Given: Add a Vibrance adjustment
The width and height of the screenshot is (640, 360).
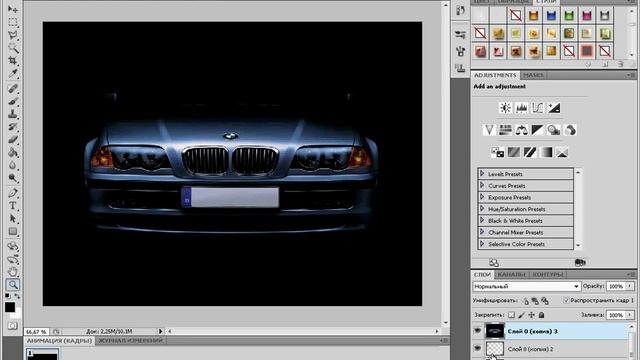Looking at the screenshot, I should [489, 130].
